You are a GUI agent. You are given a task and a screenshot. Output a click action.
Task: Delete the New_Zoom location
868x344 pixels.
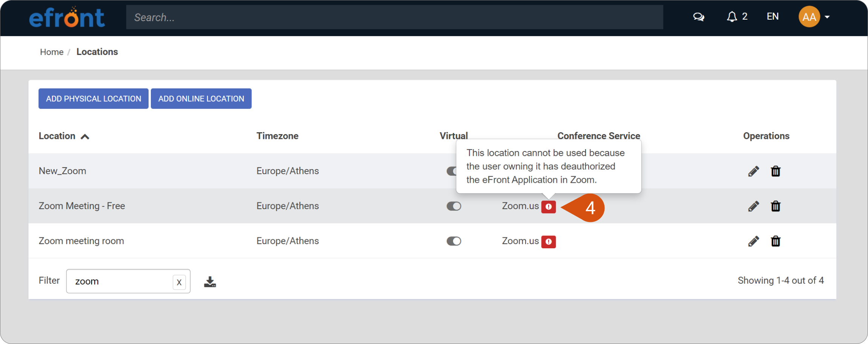[776, 171]
